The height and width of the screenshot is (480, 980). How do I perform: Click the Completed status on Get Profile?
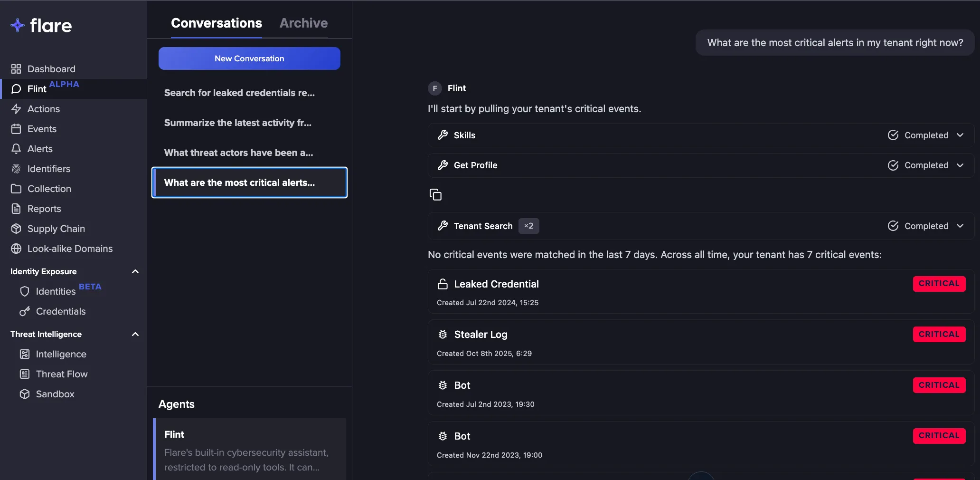[918, 165]
